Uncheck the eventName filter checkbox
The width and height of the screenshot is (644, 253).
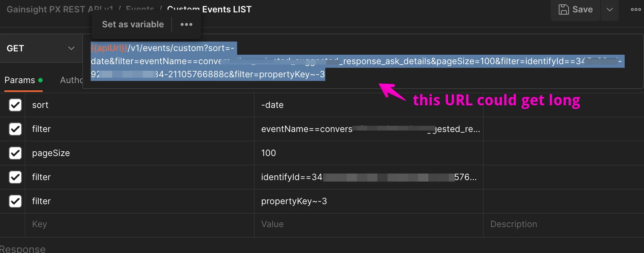(x=15, y=129)
